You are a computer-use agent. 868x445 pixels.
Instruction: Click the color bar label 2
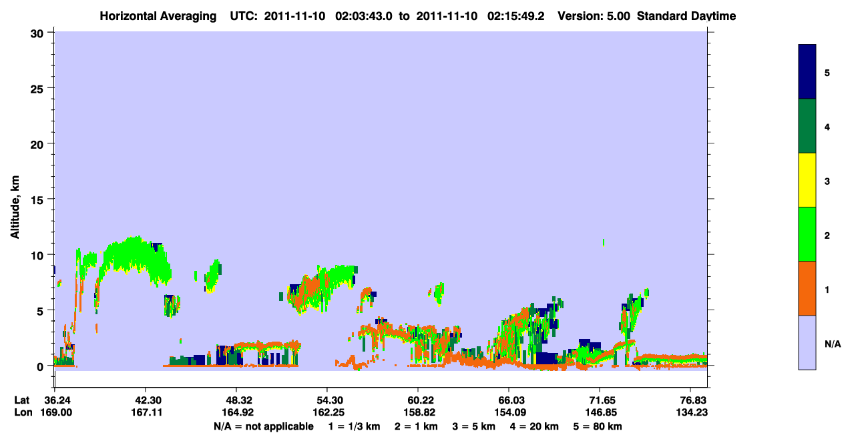(x=827, y=234)
